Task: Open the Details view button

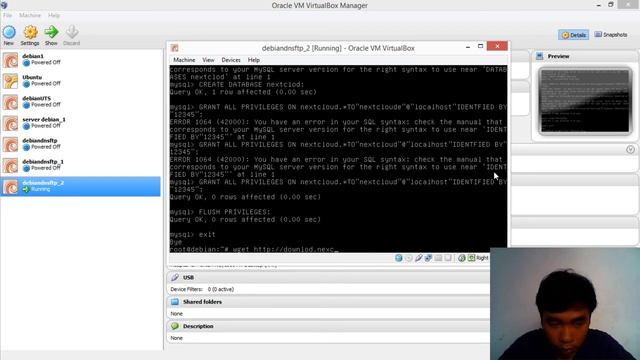Action: [x=573, y=35]
